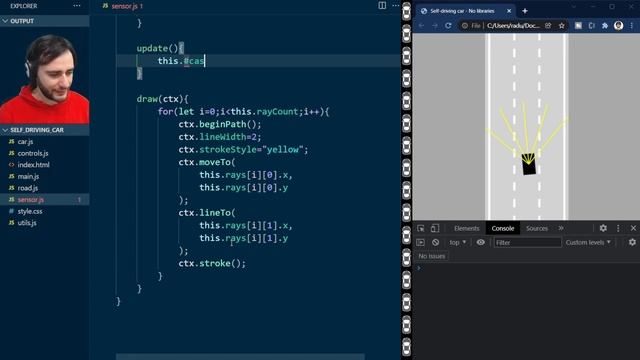The image size is (640, 360).
Task: Create live expression with eye icon
Action: (x=481, y=242)
